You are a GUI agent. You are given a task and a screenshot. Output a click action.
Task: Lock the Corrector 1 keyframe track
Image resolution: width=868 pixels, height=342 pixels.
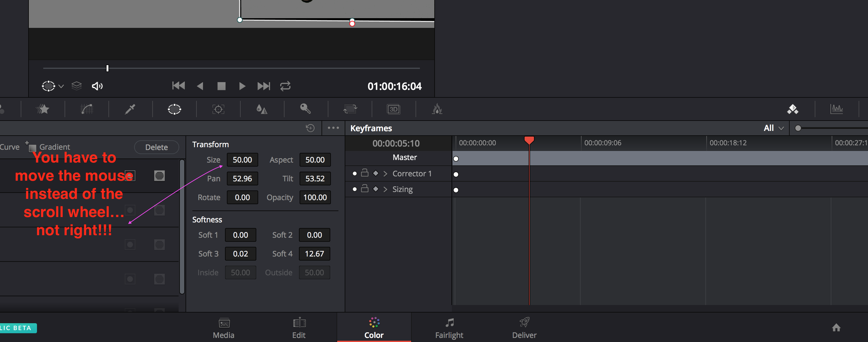(x=364, y=173)
